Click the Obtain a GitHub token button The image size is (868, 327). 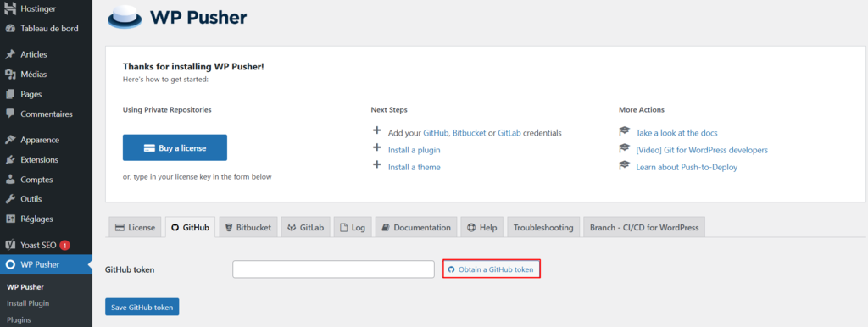(x=491, y=269)
